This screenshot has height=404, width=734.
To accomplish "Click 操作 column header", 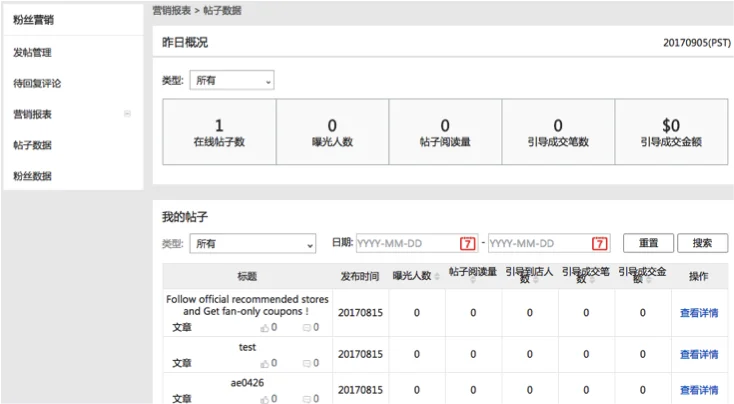I will tap(698, 276).
